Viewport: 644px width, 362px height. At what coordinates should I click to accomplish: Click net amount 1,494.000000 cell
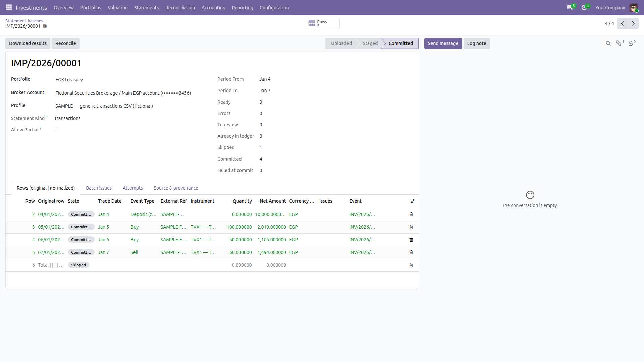pyautogui.click(x=272, y=252)
